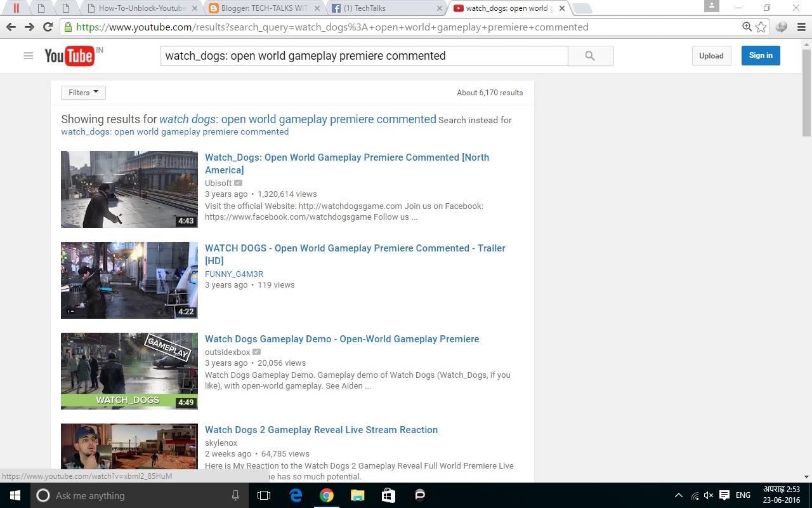Close the Facebook TechTalks tab

point(440,8)
